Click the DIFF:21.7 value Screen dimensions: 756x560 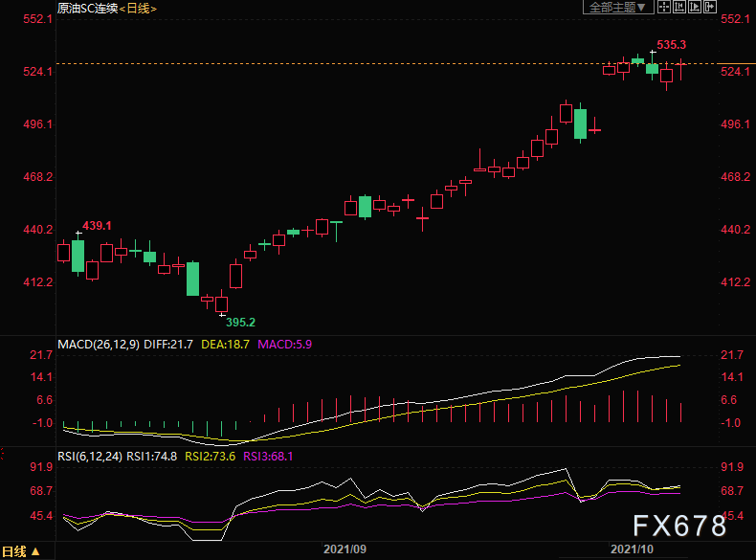tap(168, 345)
